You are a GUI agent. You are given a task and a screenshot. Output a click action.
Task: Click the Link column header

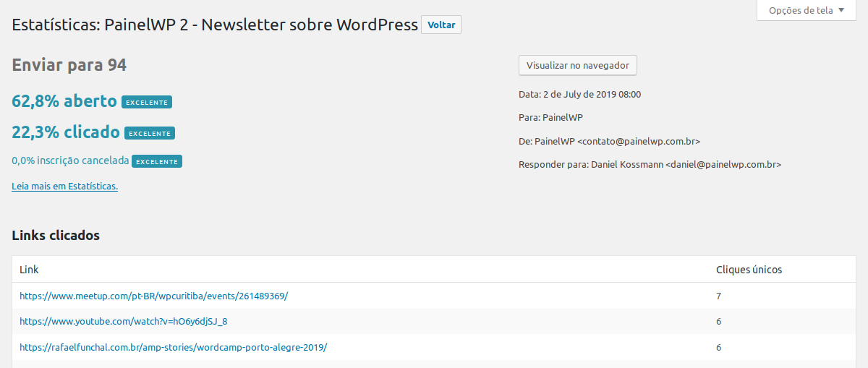click(x=29, y=270)
